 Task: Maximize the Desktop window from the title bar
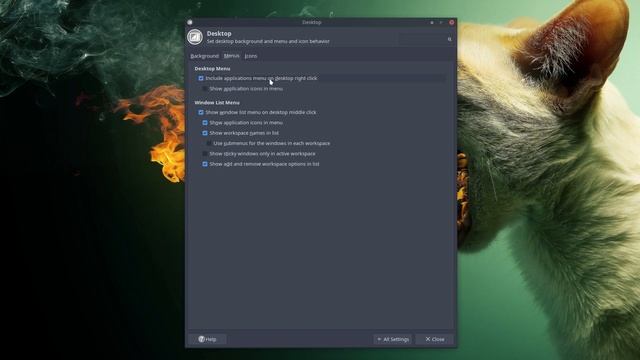[441, 22]
